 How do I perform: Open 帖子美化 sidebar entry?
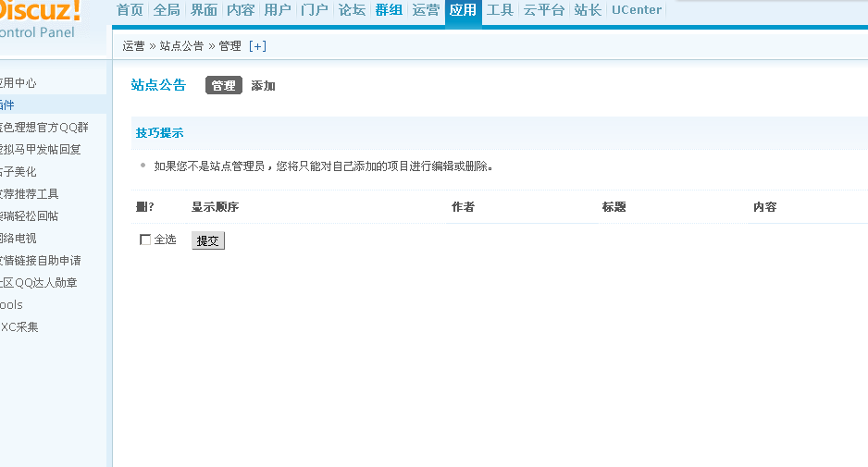[19, 171]
